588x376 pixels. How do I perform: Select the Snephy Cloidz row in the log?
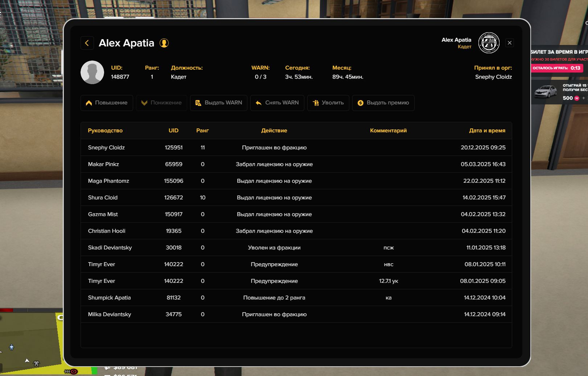click(x=296, y=148)
